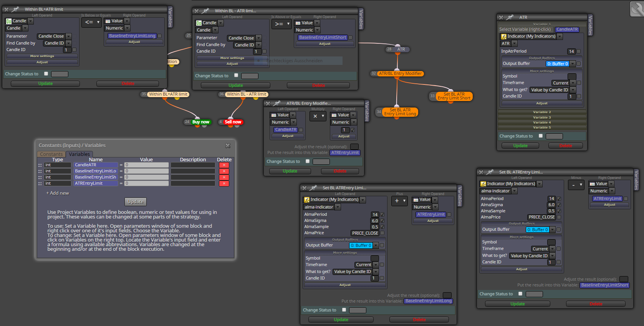Click More settings in Within BL+ATR limit
Screen dimensions: 644x326
(x=42, y=56)
